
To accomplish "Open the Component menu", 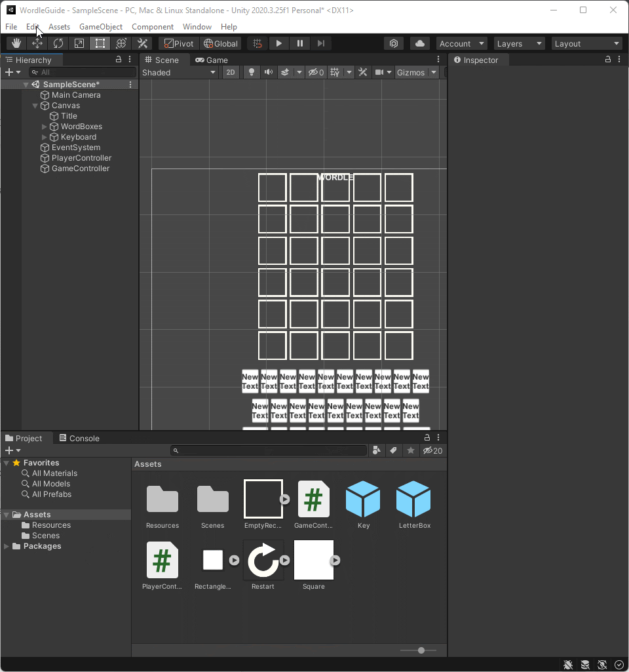I will 153,27.
